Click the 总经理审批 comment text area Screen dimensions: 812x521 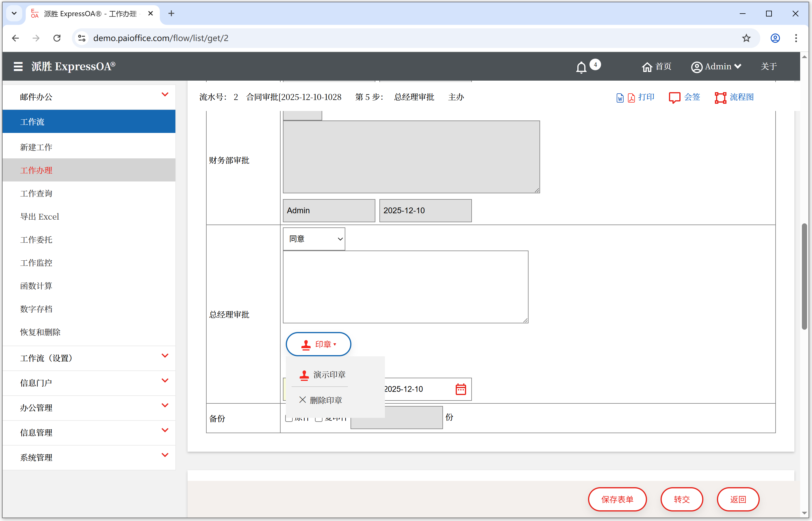tap(405, 287)
